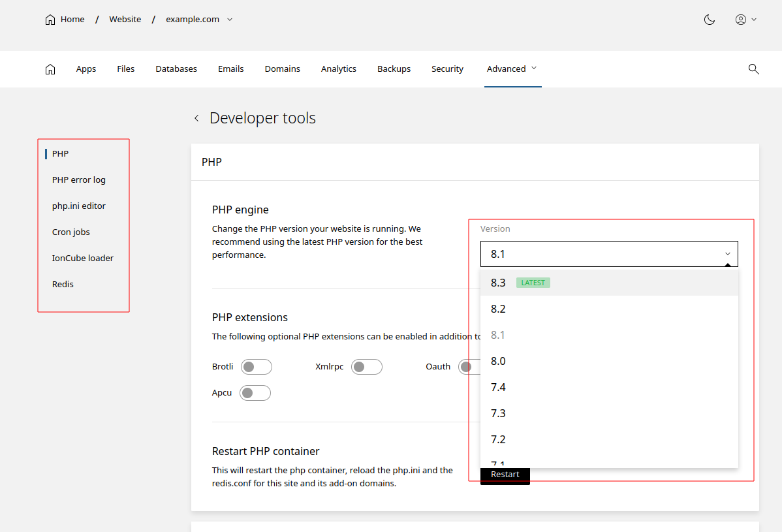Screen dimensions: 782x532
Task: Collapse the PHP Version dropdown
Action: pyautogui.click(x=727, y=254)
